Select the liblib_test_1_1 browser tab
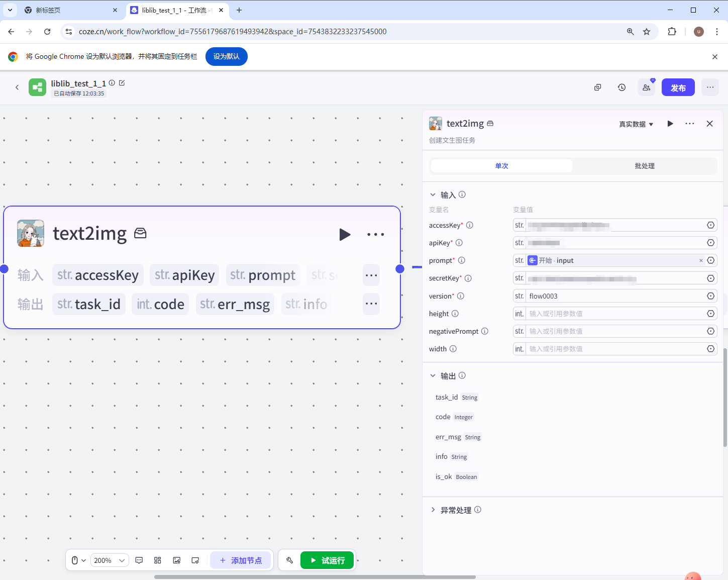 [177, 10]
